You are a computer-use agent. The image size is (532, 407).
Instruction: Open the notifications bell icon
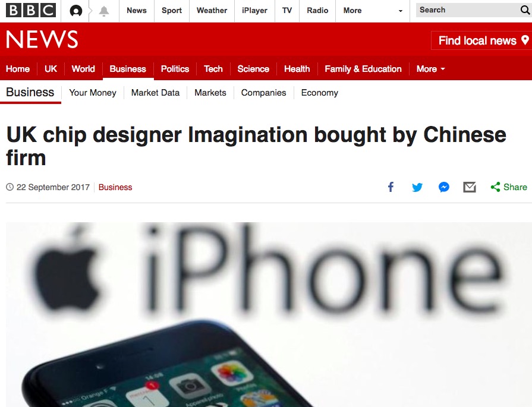[x=104, y=11]
